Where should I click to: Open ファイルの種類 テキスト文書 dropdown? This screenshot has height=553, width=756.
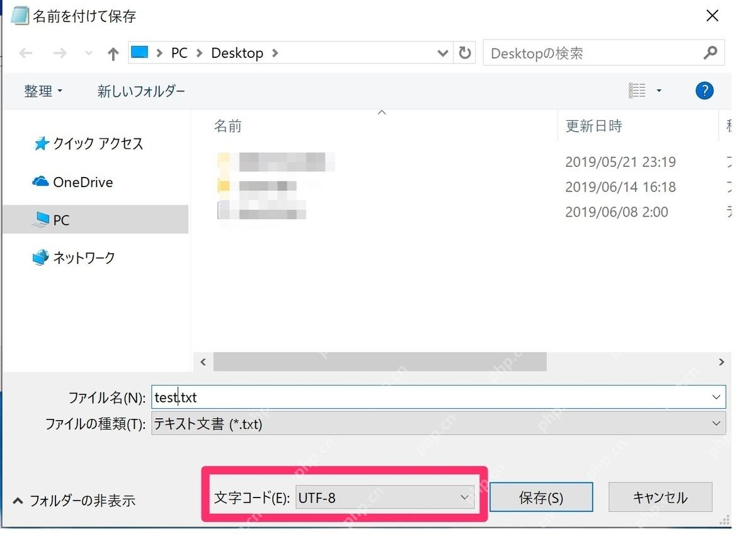pos(438,424)
